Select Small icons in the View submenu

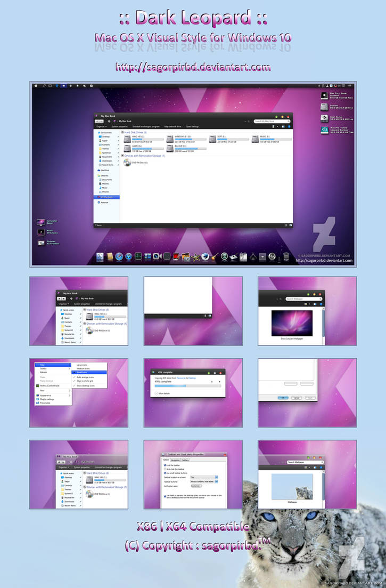89,373
